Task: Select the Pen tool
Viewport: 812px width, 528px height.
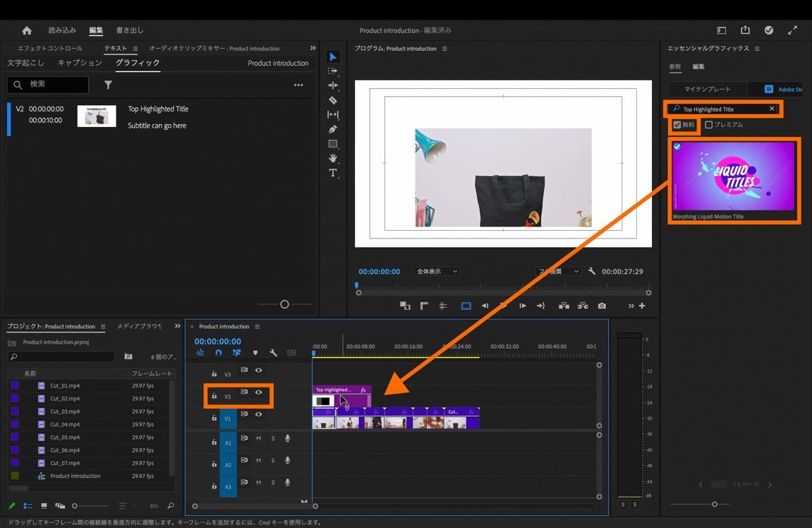Action: click(x=333, y=129)
